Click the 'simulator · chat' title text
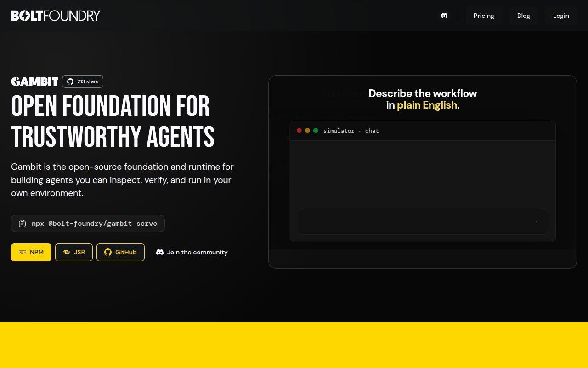Viewport: 588px width, 368px height. click(351, 131)
